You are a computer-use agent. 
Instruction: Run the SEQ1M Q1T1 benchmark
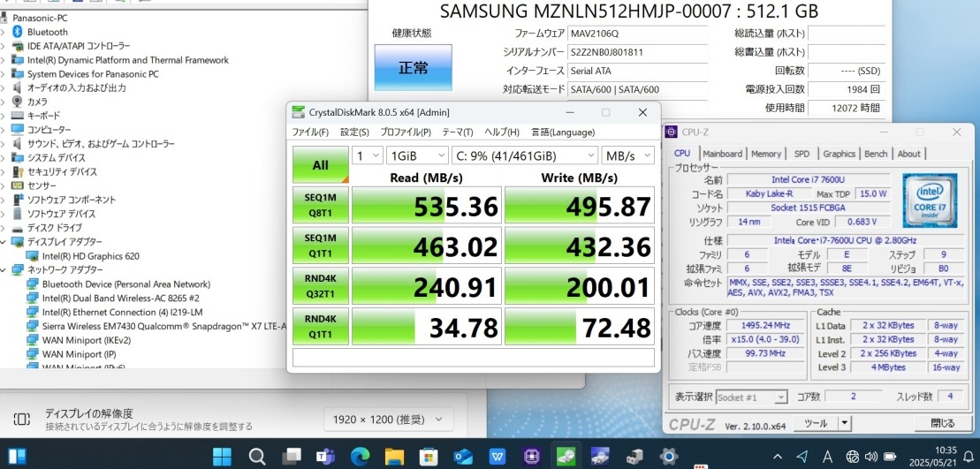pyautogui.click(x=321, y=245)
